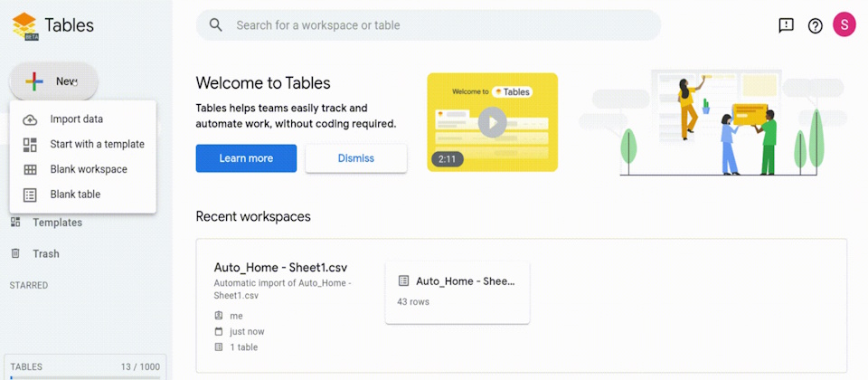Select Blank workspace menu option
The image size is (868, 380).
pyautogui.click(x=89, y=169)
